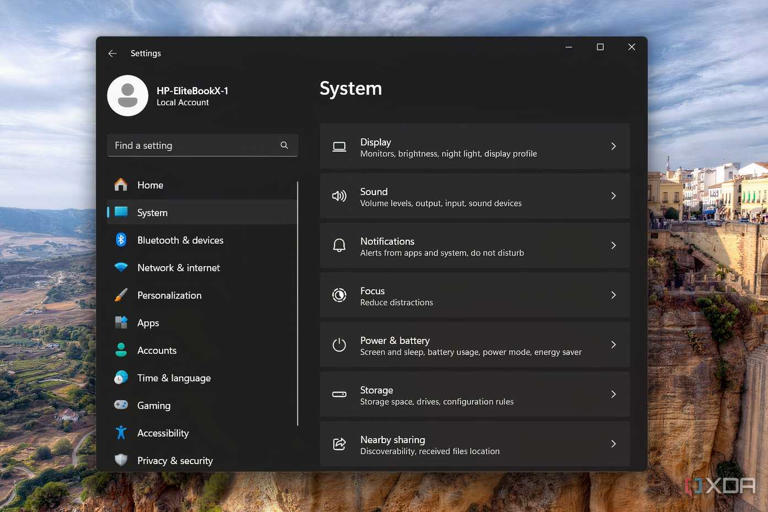Image resolution: width=768 pixels, height=512 pixels.
Task: Click the Time & language clock icon
Action: pos(121,377)
